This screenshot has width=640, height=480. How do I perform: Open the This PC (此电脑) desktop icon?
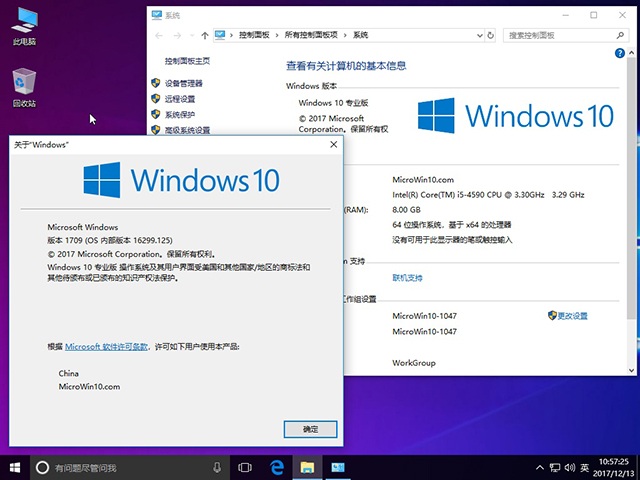(24, 25)
